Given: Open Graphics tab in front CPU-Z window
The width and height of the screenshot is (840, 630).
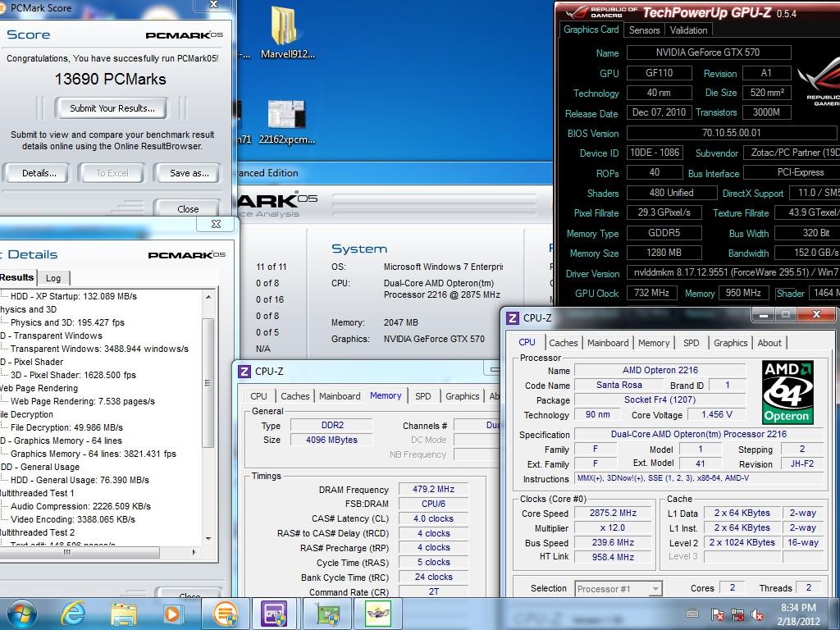Looking at the screenshot, I should point(730,343).
